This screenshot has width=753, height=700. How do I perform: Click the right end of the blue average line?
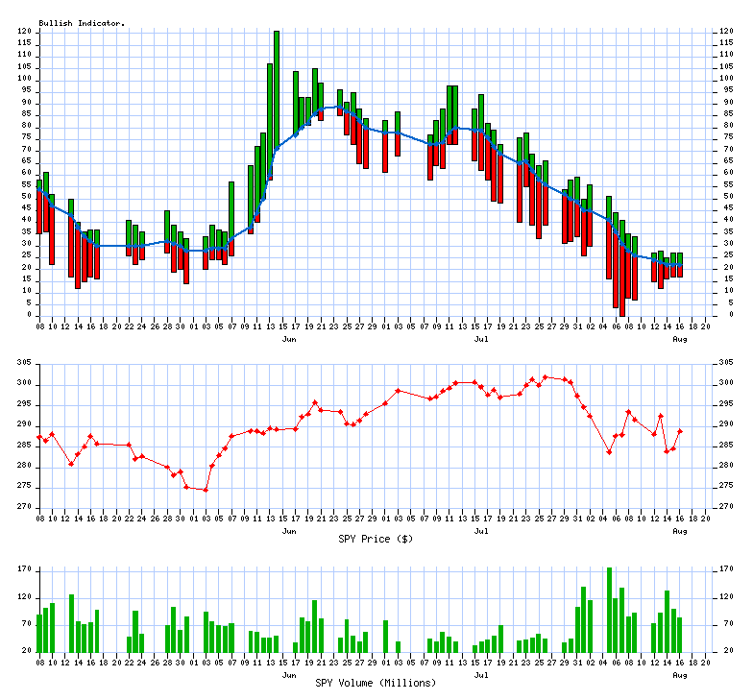point(680,264)
